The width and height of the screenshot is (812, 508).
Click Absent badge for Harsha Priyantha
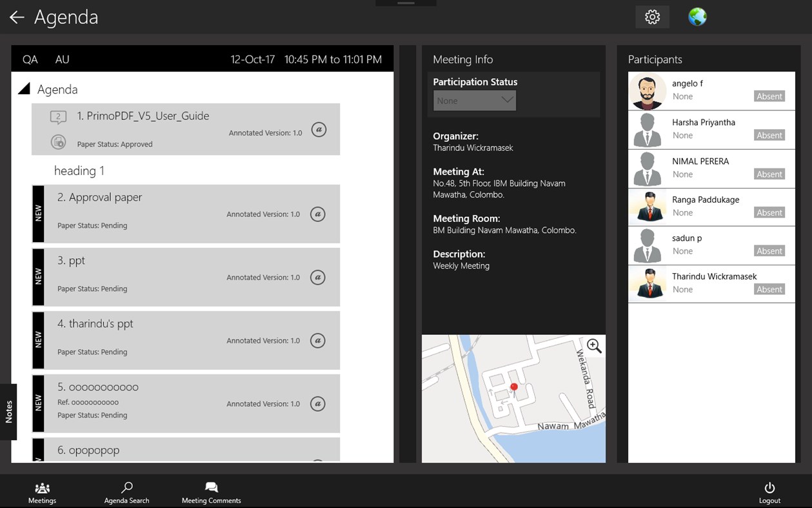pos(769,135)
